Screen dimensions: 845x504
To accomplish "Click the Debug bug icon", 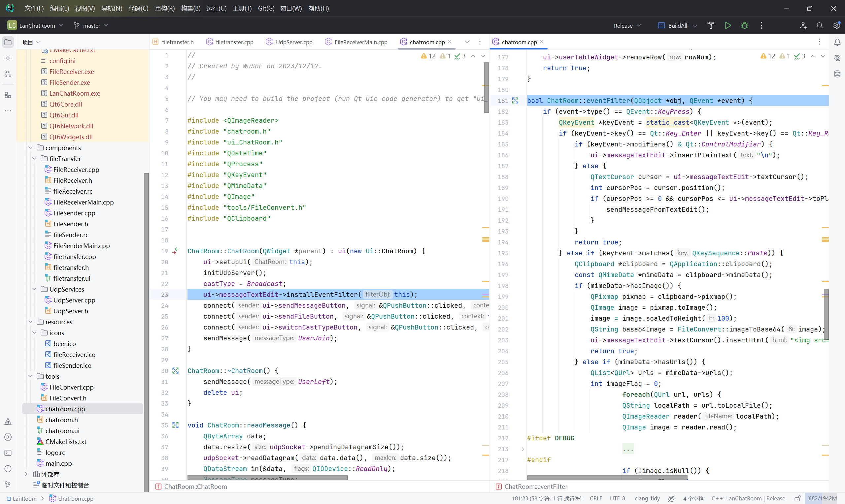I will click(744, 25).
